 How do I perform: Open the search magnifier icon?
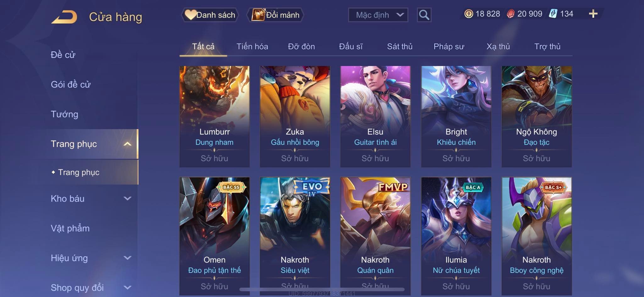point(424,15)
